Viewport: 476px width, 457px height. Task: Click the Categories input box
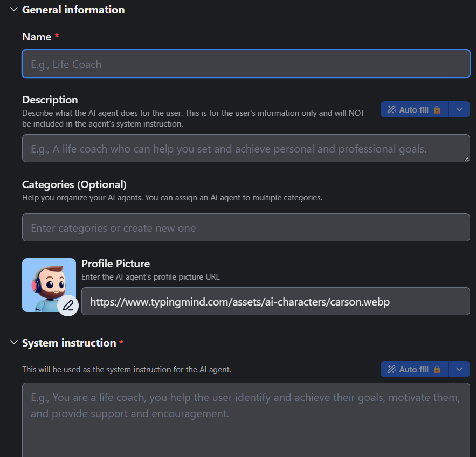(x=246, y=228)
